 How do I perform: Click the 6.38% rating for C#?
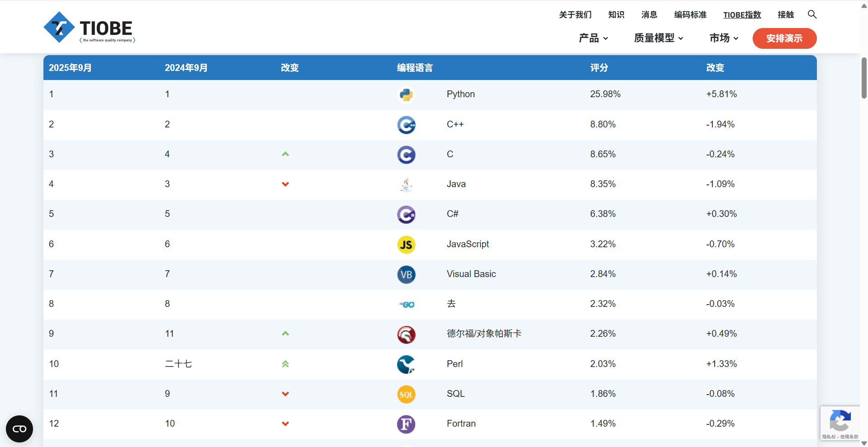tap(603, 214)
